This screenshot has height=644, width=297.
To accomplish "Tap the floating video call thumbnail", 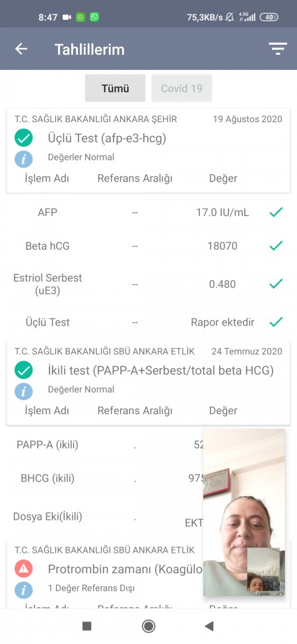I will click(244, 512).
